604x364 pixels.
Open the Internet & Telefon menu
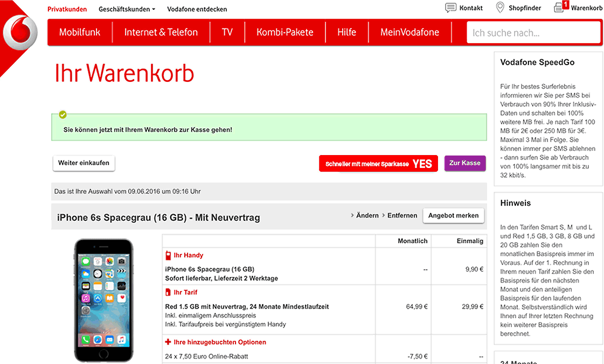tap(161, 32)
